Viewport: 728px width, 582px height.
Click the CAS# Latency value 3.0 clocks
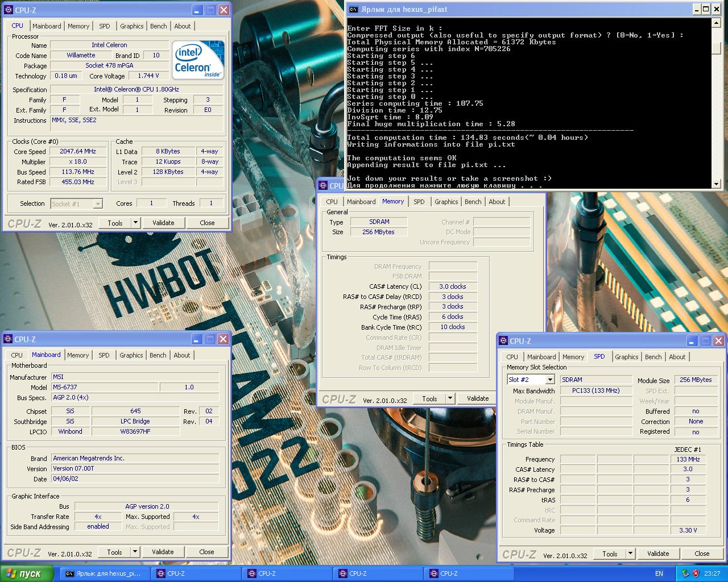click(453, 286)
